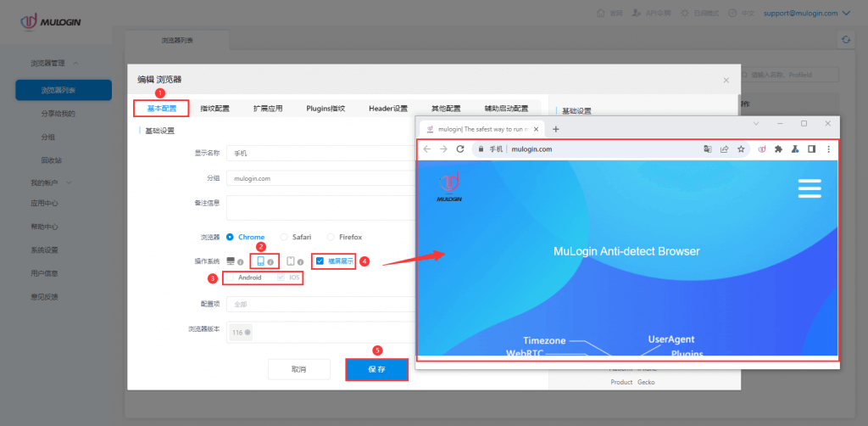
Task: Close the mulogin browser tab
Action: 536,129
